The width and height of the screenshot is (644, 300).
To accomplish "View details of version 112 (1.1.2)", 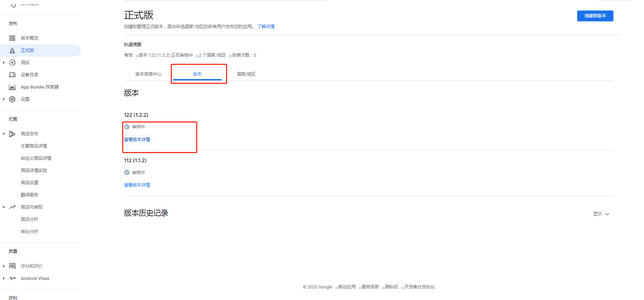I will [137, 185].
